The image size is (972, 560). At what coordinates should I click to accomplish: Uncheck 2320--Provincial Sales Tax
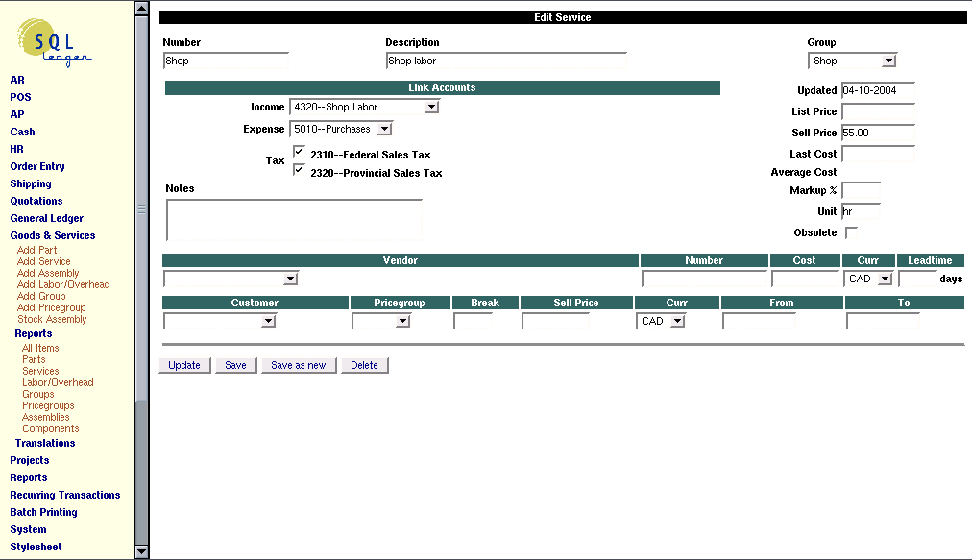coord(299,171)
